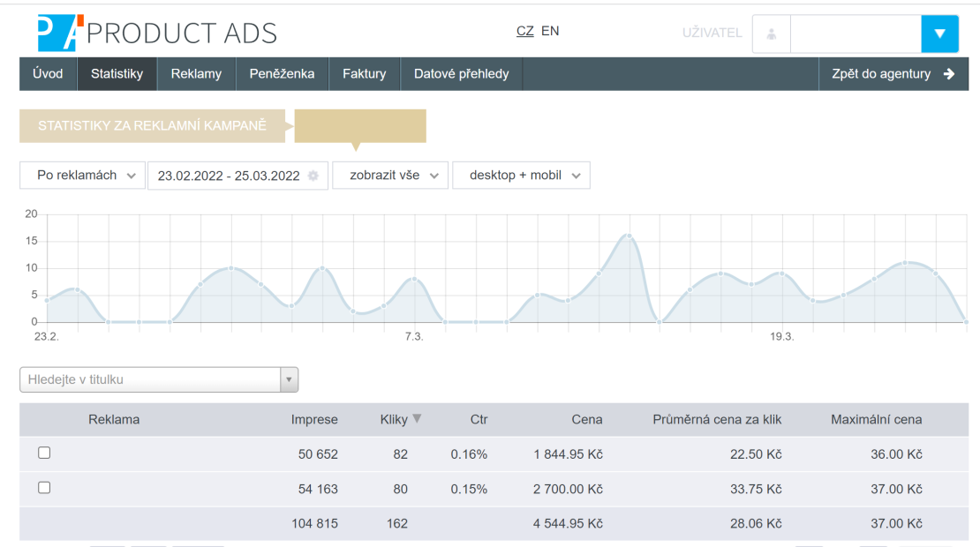The width and height of the screenshot is (980, 547).
Task: Go back via Zpět do agentury
Action: click(893, 74)
